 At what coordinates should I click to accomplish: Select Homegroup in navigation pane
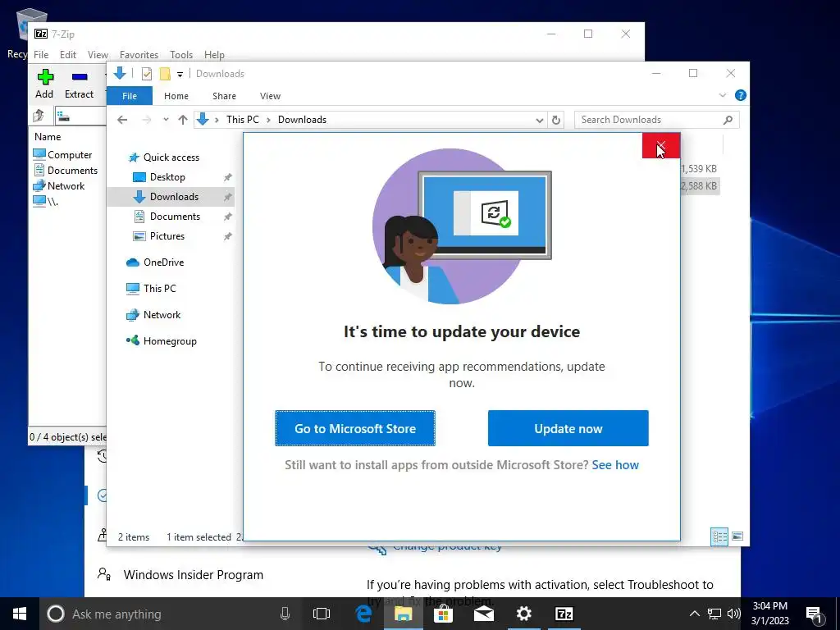(170, 340)
